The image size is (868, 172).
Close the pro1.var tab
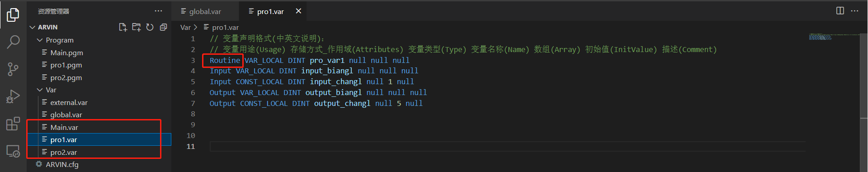click(298, 11)
